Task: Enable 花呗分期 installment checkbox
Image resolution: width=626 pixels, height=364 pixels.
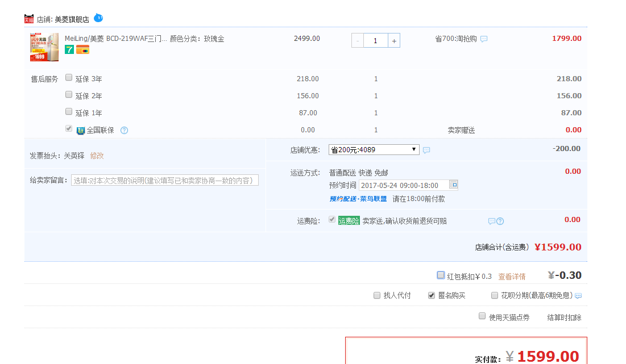Action: click(495, 295)
